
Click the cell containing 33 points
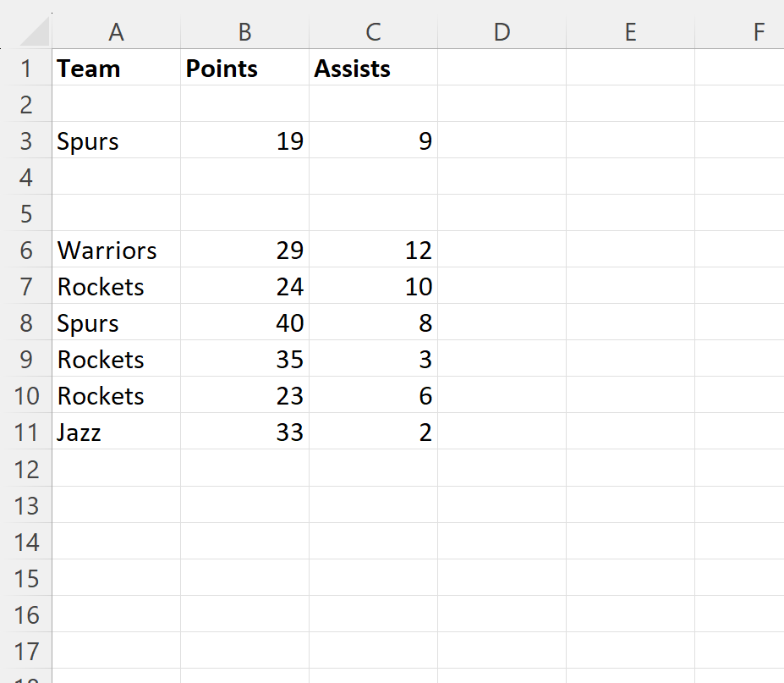[244, 432]
